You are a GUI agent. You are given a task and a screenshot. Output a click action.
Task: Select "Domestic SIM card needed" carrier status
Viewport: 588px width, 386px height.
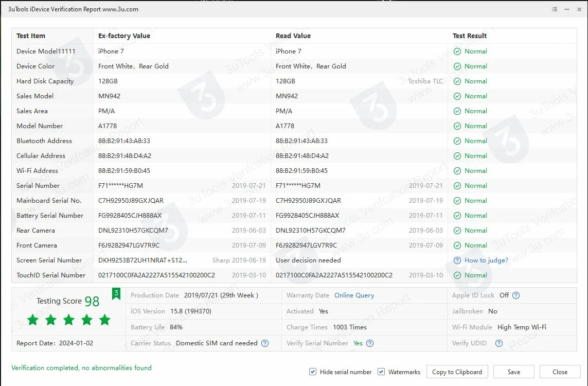pyautogui.click(x=217, y=343)
